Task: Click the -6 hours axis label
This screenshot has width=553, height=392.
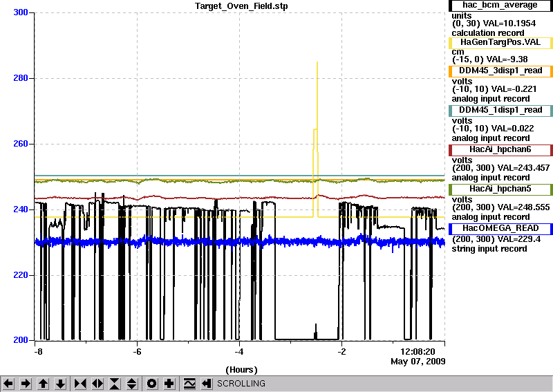Action: (x=137, y=352)
